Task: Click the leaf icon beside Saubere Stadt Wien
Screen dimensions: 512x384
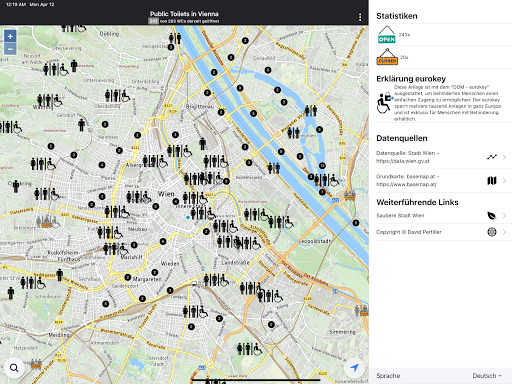Action: (492, 216)
